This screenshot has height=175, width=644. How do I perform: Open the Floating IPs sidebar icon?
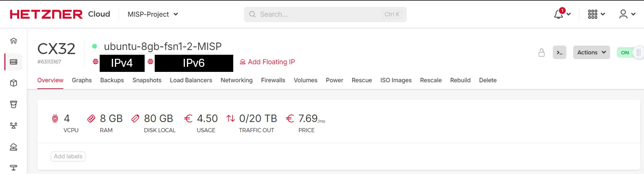(x=13, y=147)
